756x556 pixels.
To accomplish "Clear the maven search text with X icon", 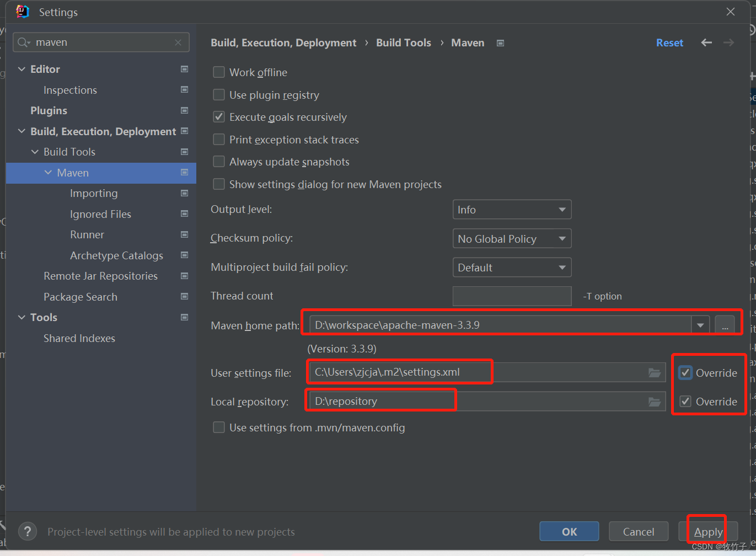I will pos(178,42).
